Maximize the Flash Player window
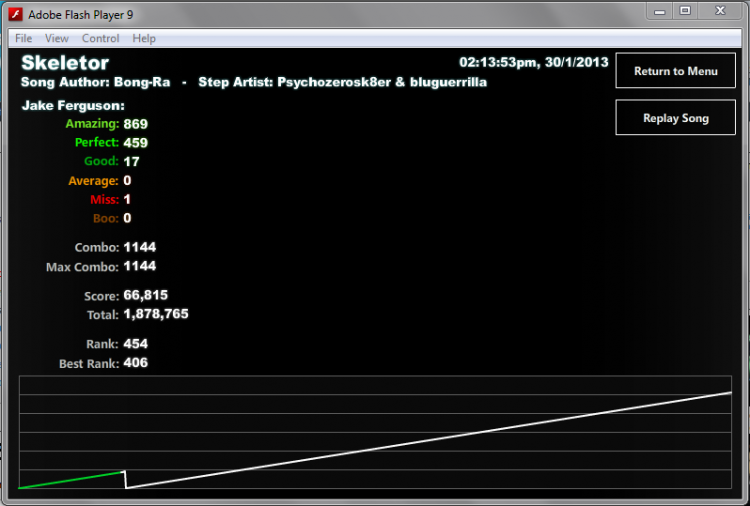 click(x=685, y=11)
